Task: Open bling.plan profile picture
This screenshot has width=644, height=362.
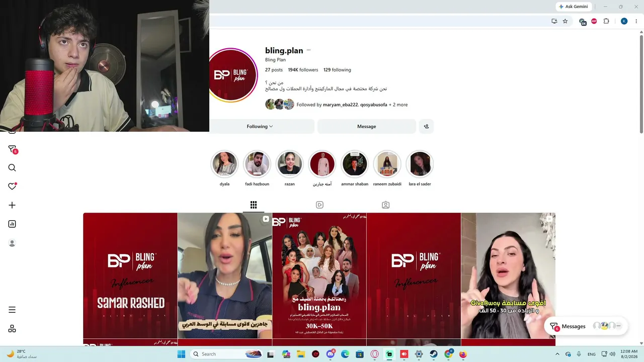Action: click(x=233, y=75)
